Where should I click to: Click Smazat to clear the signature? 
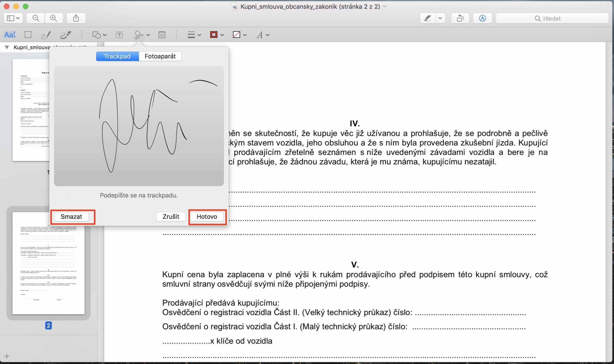click(x=71, y=217)
